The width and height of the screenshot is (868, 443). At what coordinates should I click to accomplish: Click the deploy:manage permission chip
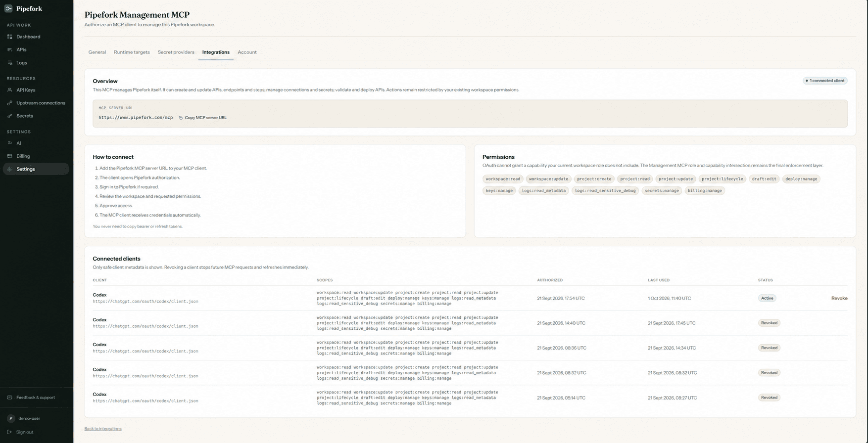coord(801,179)
